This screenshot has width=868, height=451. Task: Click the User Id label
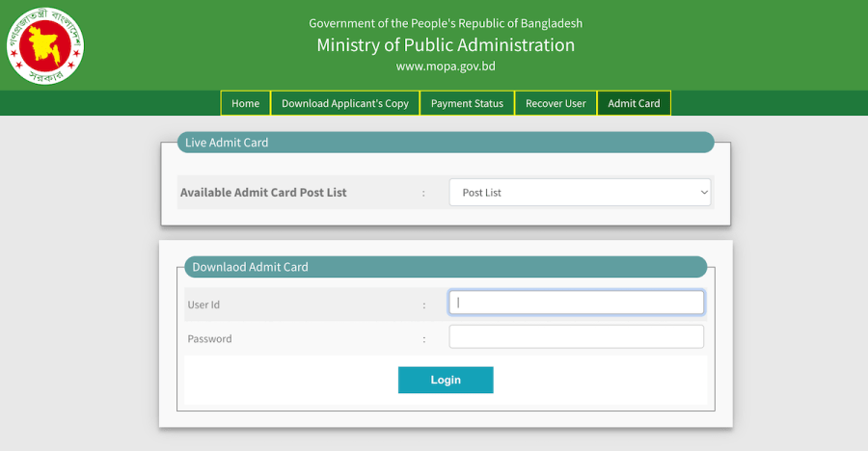[203, 305]
